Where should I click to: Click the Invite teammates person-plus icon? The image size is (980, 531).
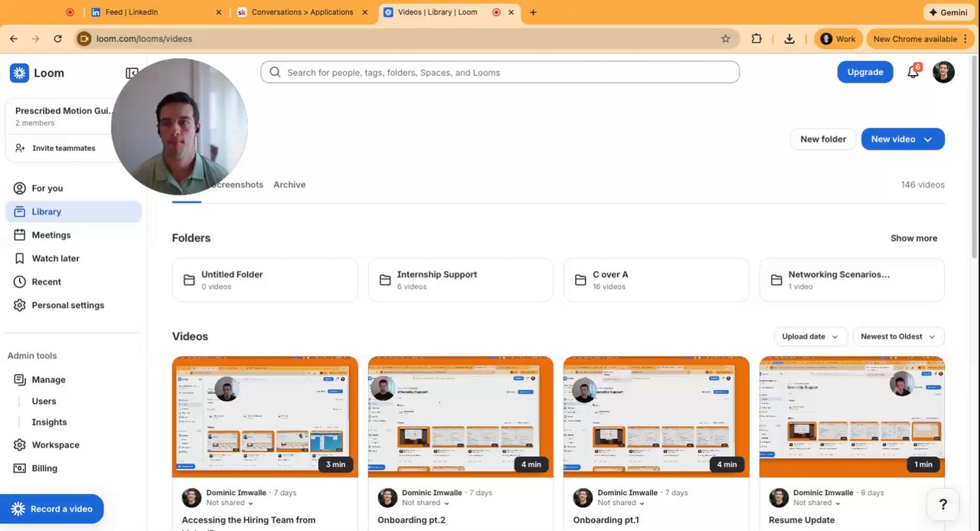pos(20,148)
